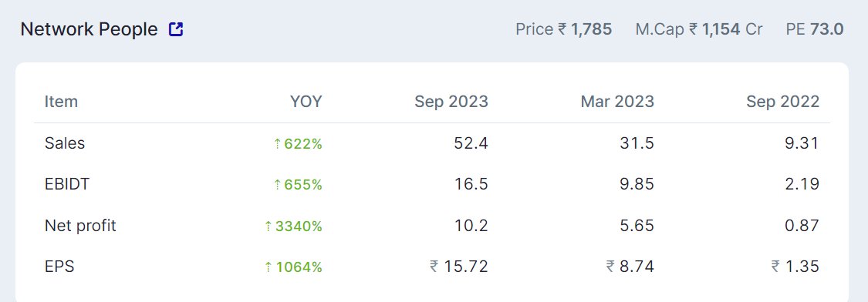Open the external link icon beside Network People
The width and height of the screenshot is (868, 302).
[176, 29]
